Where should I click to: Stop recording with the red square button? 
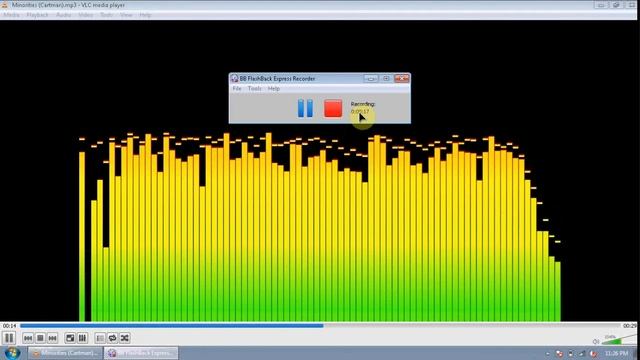tap(333, 109)
